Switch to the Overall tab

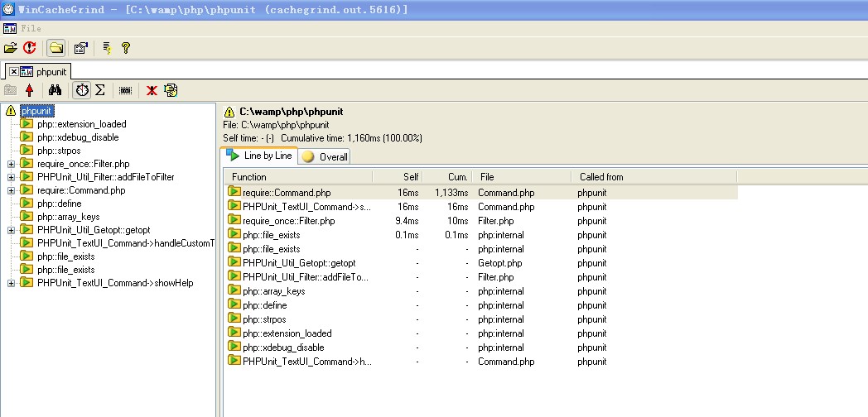pos(326,156)
